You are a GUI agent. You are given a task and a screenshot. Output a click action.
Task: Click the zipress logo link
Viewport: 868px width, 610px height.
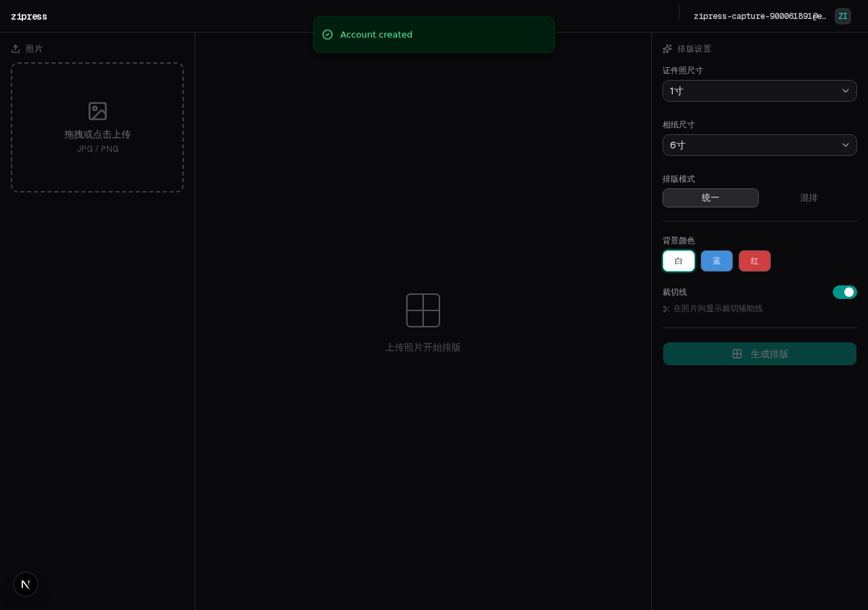pyautogui.click(x=29, y=16)
